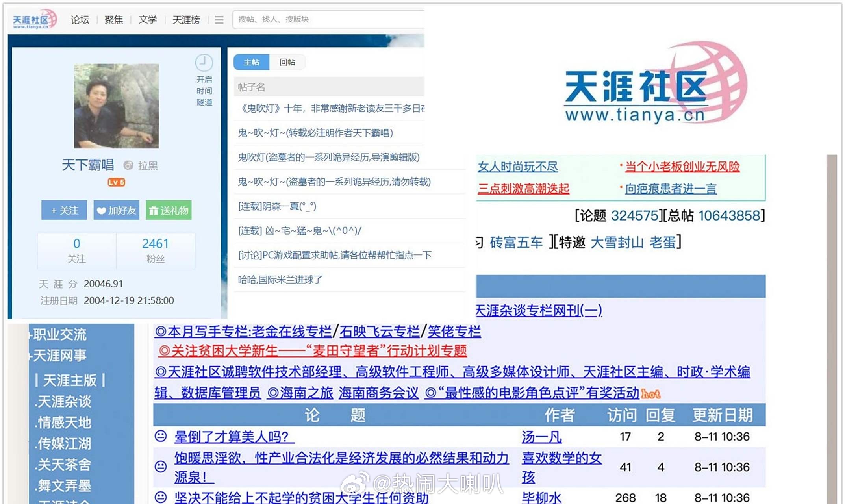Viewport: 845px width, 504px height.
Task: Open post 《鬼吹灯》十年，非常感谢新老读友
Action: click(x=331, y=108)
